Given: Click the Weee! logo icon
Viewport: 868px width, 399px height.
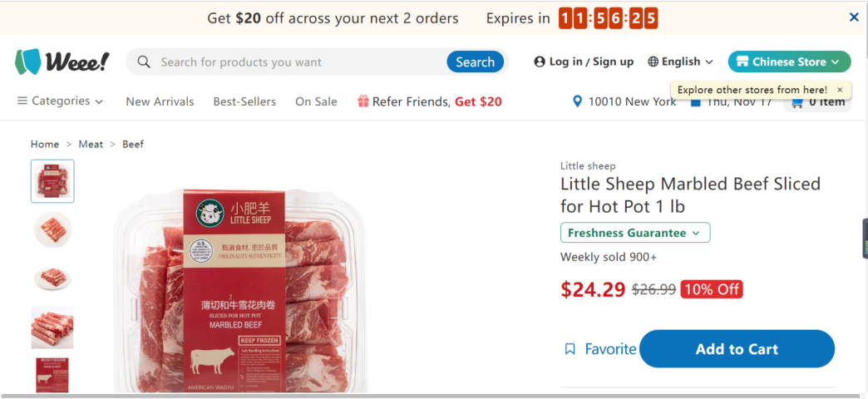Looking at the screenshot, I should [28, 62].
